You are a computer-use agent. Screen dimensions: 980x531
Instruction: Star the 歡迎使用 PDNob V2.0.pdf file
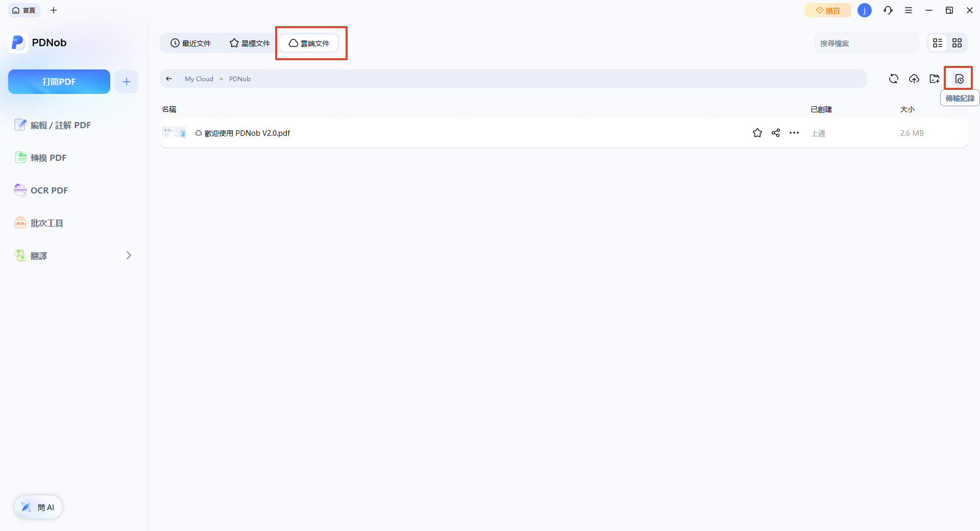(757, 133)
